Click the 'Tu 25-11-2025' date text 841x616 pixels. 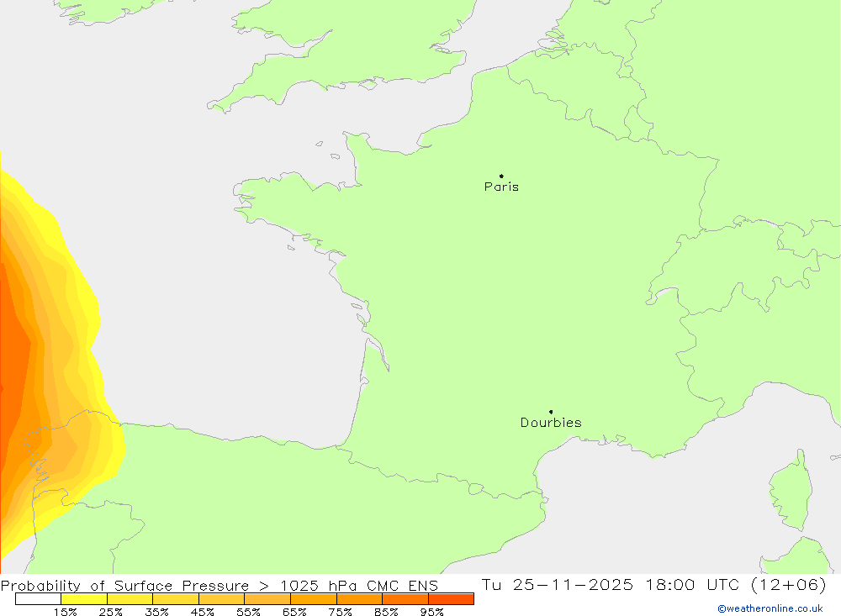pos(558,584)
